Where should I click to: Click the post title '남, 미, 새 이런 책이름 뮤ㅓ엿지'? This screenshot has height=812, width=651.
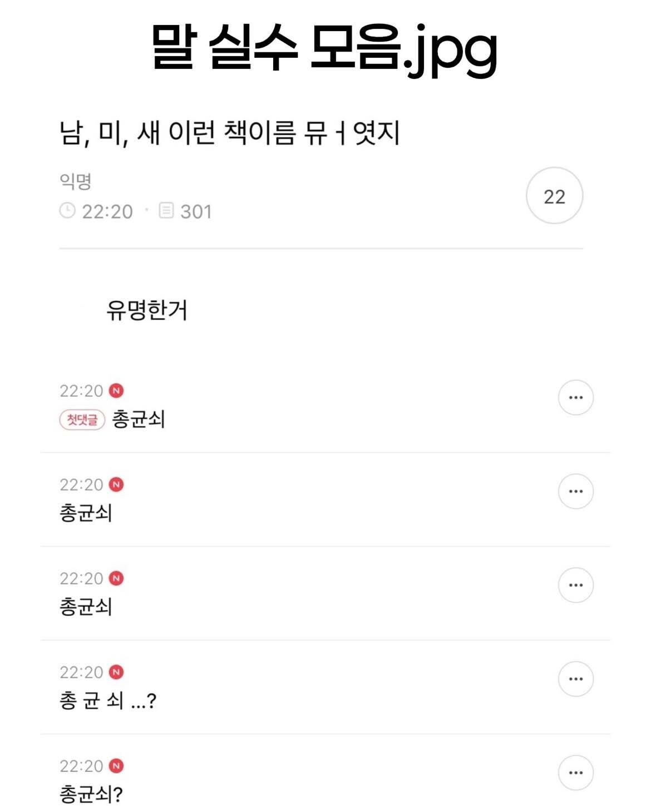point(230,133)
